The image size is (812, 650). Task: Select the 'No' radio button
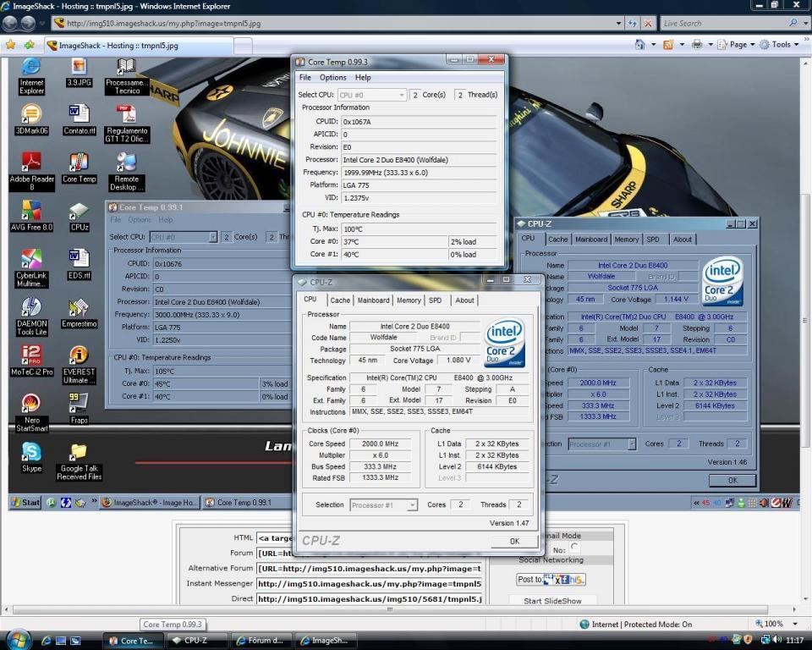pos(574,548)
